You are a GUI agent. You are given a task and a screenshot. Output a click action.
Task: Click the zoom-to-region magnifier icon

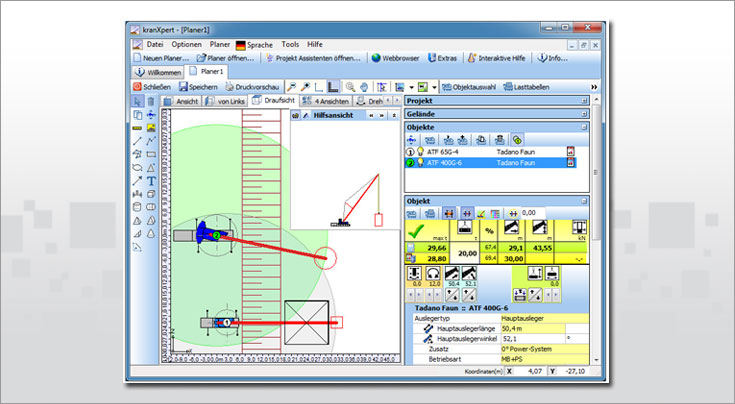pos(350,87)
